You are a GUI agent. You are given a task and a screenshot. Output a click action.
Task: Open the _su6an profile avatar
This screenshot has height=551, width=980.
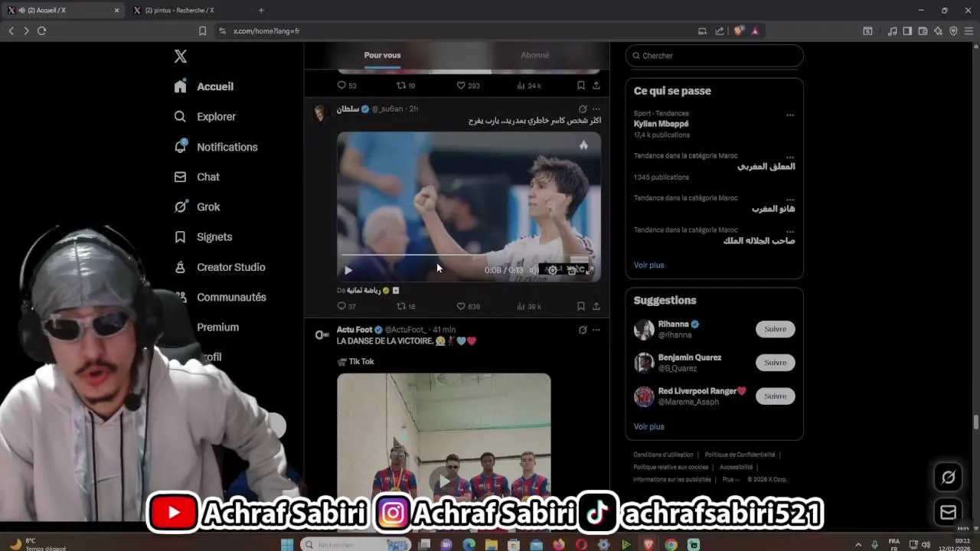pyautogui.click(x=321, y=112)
